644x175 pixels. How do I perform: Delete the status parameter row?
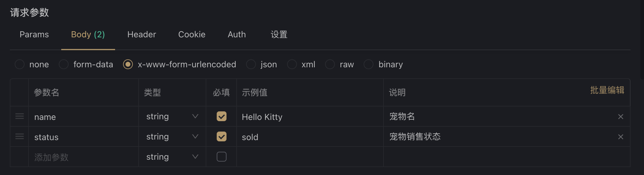click(620, 137)
